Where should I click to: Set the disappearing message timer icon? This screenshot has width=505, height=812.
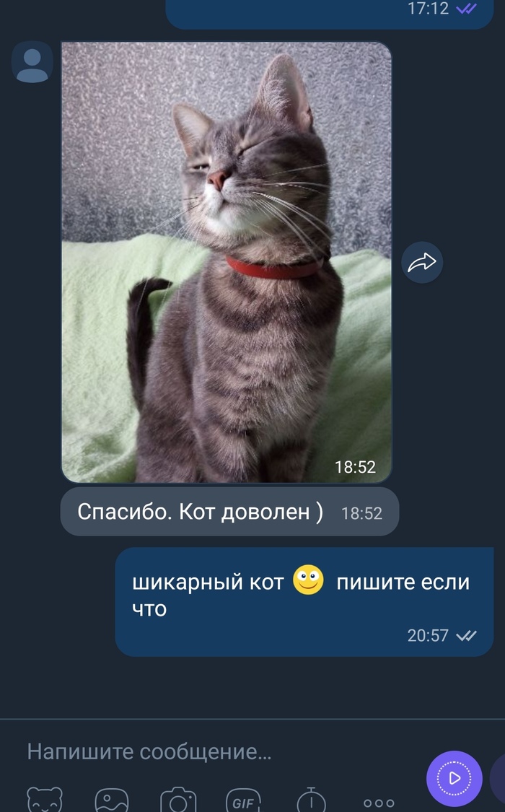311,800
